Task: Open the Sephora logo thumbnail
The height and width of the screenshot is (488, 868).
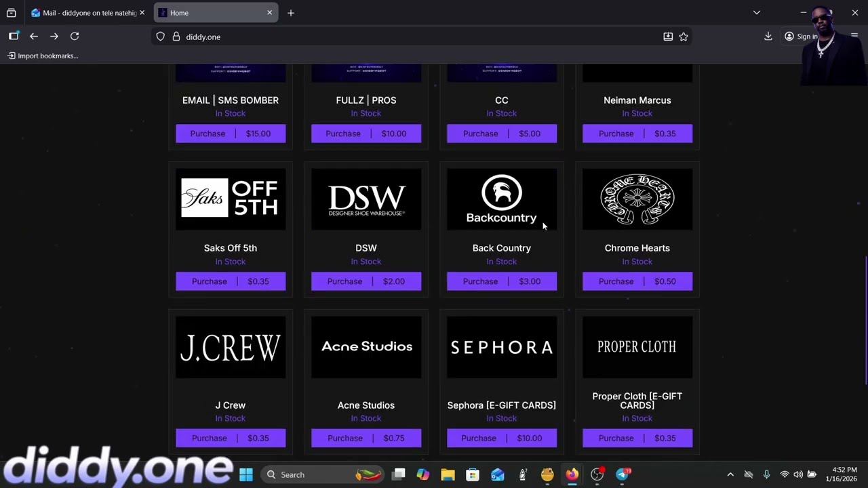Action: click(x=502, y=347)
